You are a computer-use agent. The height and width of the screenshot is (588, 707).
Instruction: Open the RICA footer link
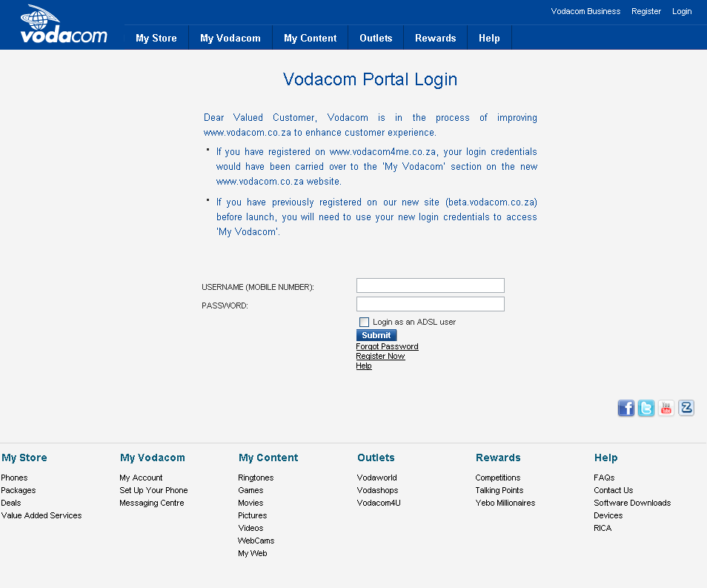(603, 528)
